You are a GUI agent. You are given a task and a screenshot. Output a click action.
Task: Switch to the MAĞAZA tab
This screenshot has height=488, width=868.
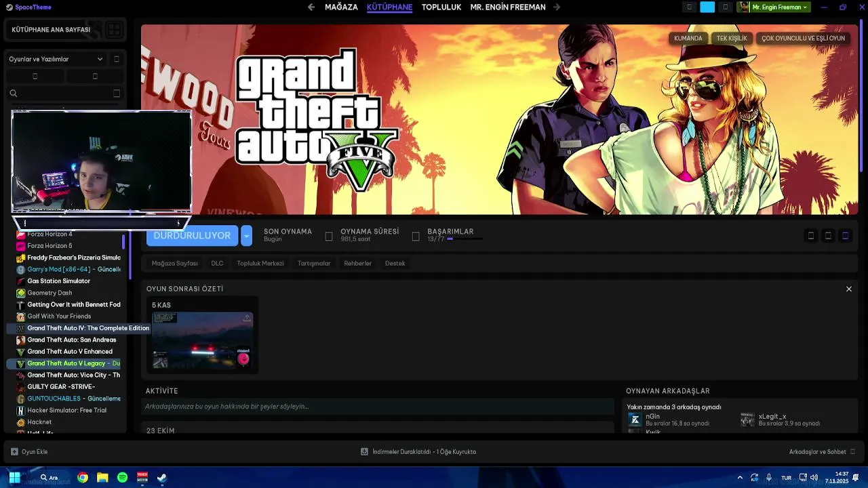coord(341,7)
